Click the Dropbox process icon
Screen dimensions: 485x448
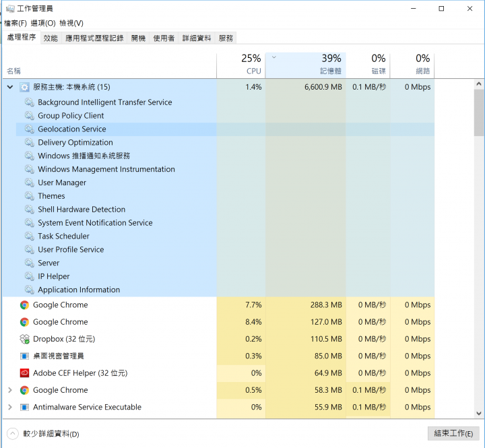tap(24, 339)
